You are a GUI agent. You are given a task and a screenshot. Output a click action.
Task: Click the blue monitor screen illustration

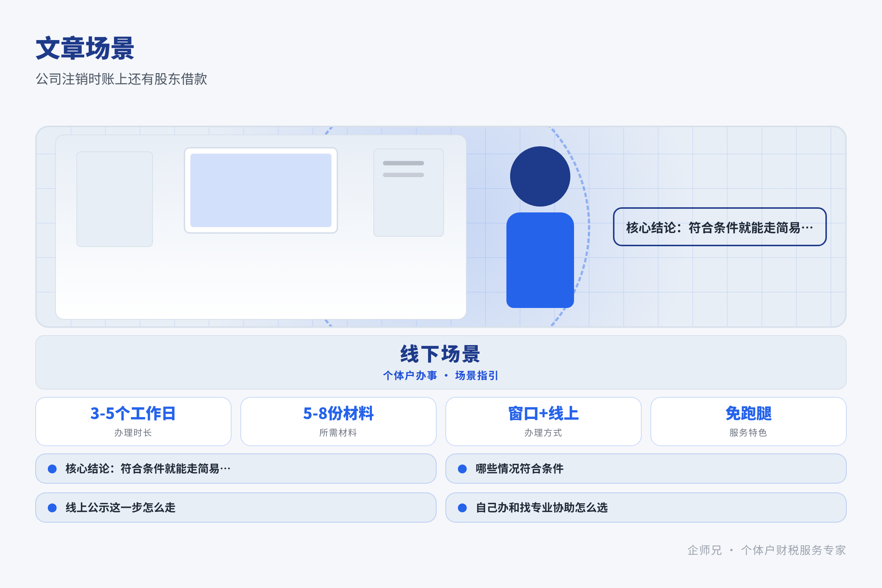[x=261, y=190]
